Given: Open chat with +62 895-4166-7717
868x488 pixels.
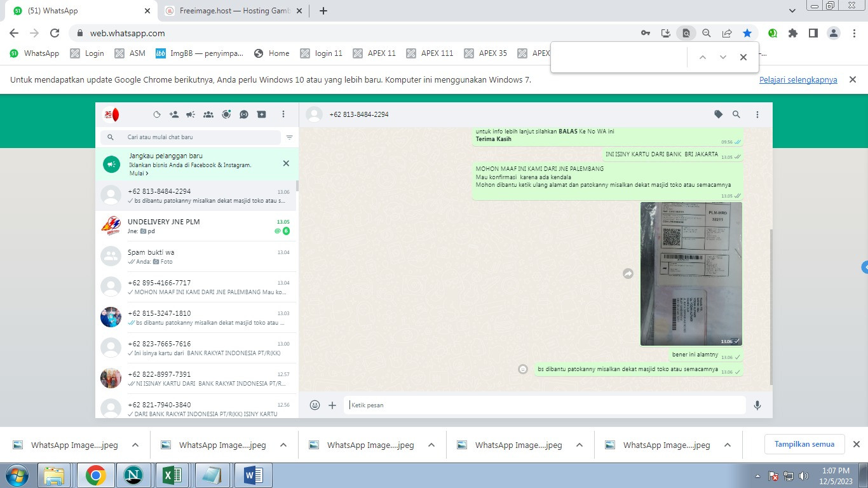Looking at the screenshot, I should coord(196,287).
